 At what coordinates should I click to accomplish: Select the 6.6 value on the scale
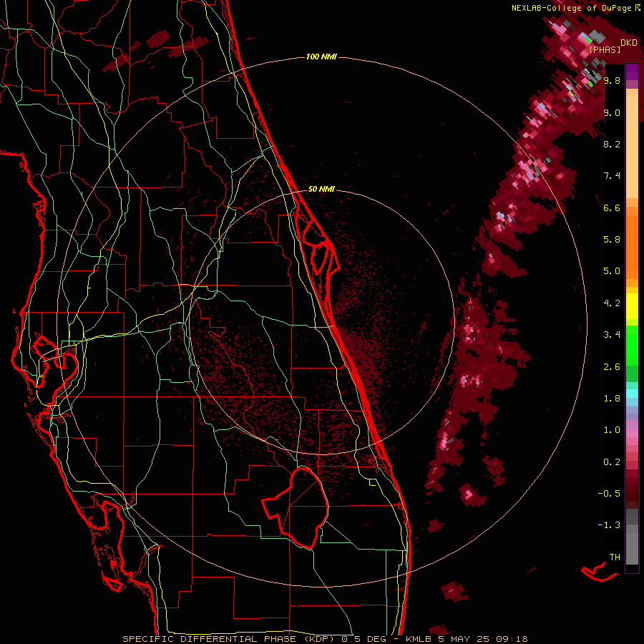point(612,208)
